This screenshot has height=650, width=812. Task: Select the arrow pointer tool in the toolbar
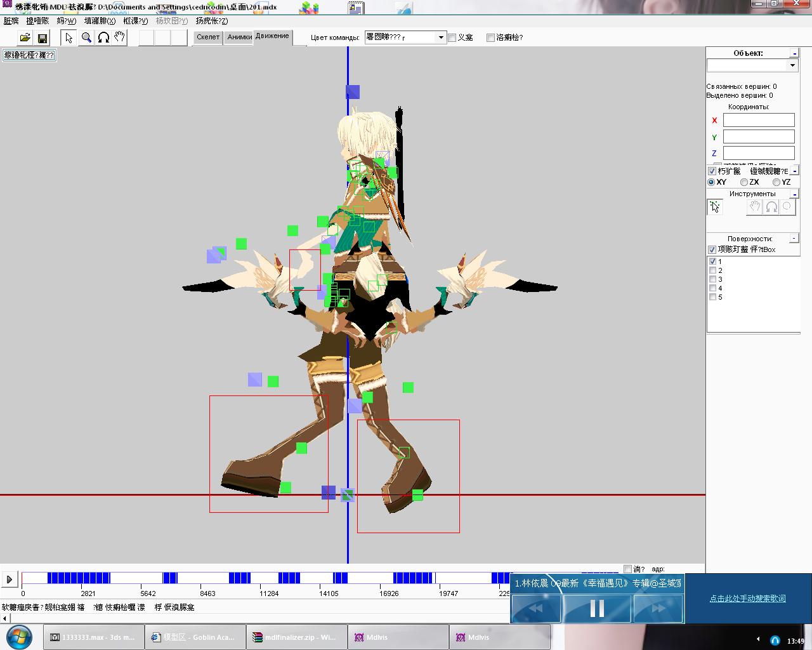pyautogui.click(x=69, y=37)
